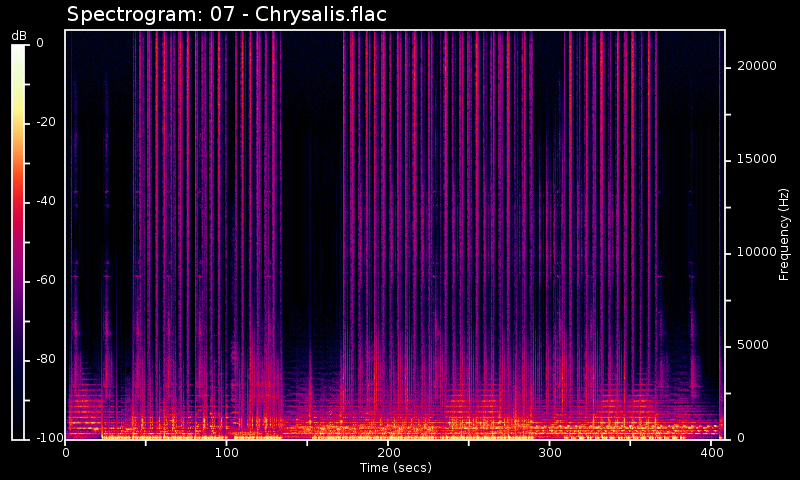The image size is (800, 480).
Task: Click the spectrogram title 'Spectrogram: 07 - Chrysalis.flac'
Action: [226, 15]
